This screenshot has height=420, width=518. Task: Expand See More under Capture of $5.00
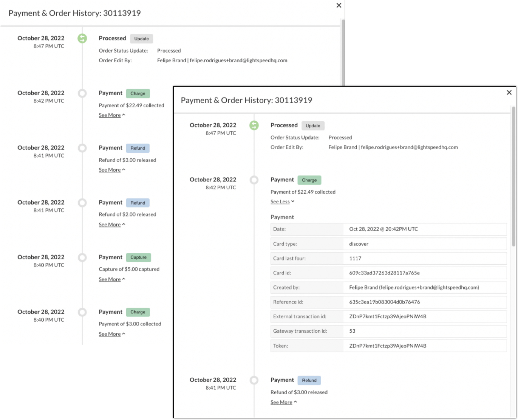(x=110, y=279)
